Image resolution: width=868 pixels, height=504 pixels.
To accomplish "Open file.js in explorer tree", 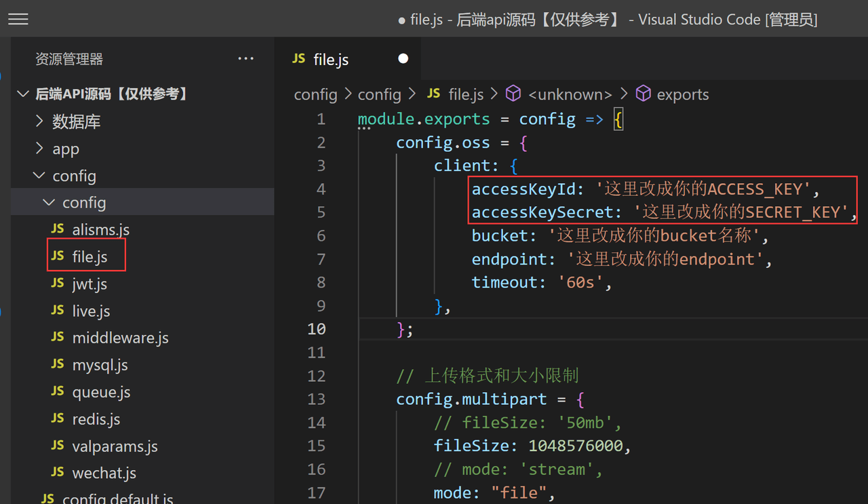I will point(142,256).
